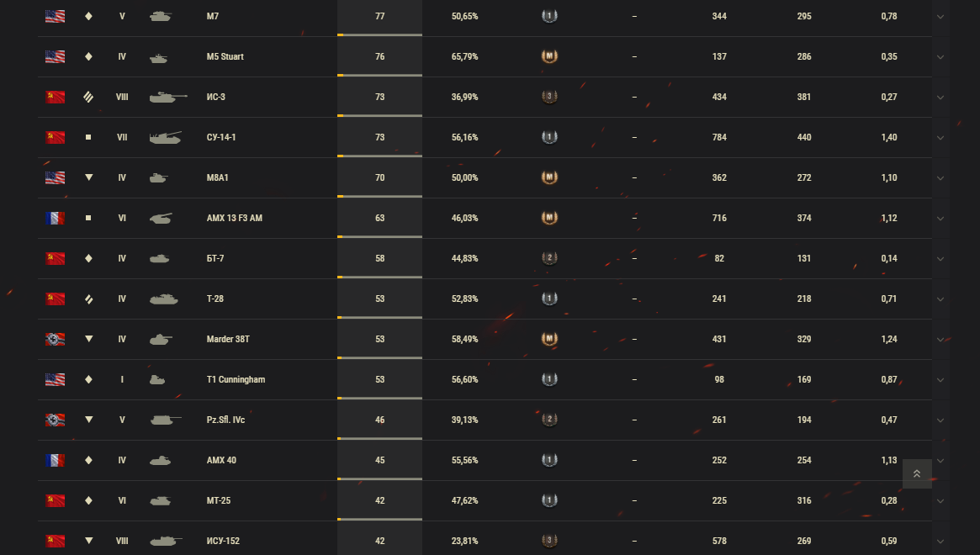Screen dimensions: 980x555
Task: Click the 58,49% win rate for Marder 38T
Action: (x=464, y=340)
